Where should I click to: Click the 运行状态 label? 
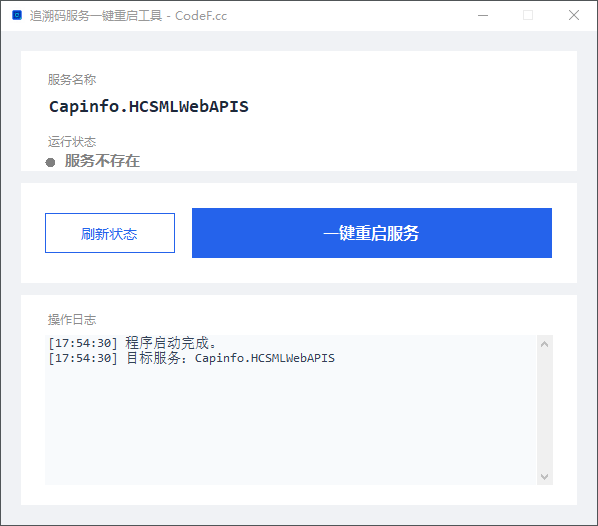pos(72,142)
